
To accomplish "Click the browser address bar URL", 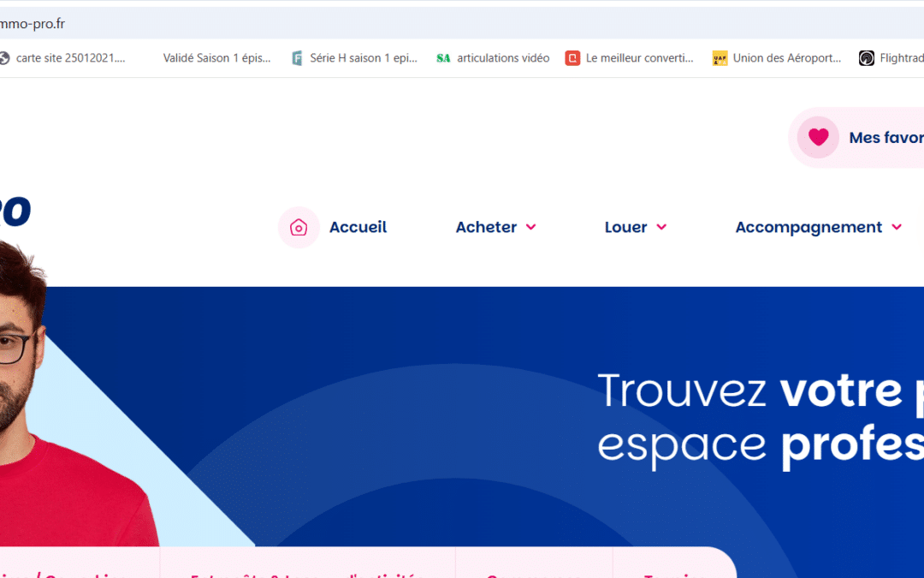I will click(x=33, y=24).
